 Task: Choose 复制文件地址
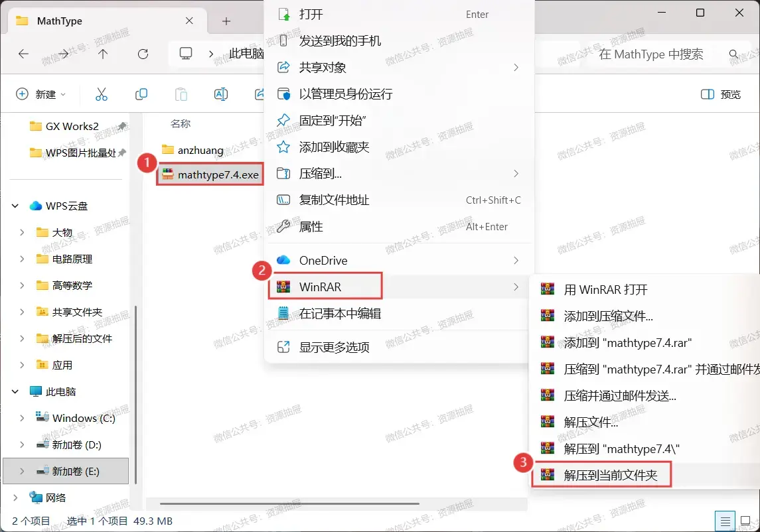point(399,200)
